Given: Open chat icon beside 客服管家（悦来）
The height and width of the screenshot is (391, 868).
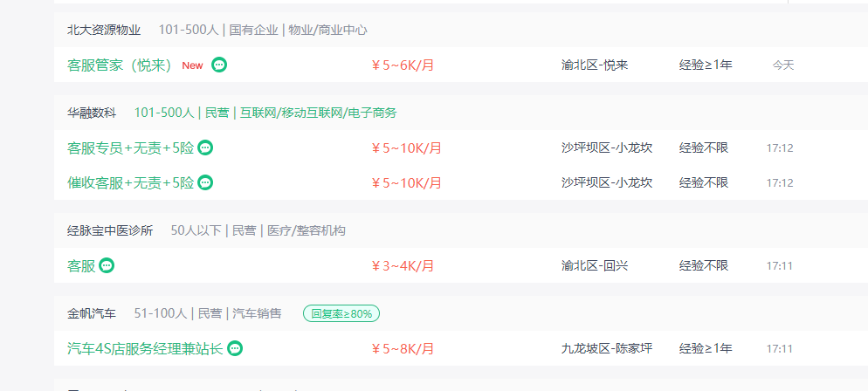Looking at the screenshot, I should (219, 65).
